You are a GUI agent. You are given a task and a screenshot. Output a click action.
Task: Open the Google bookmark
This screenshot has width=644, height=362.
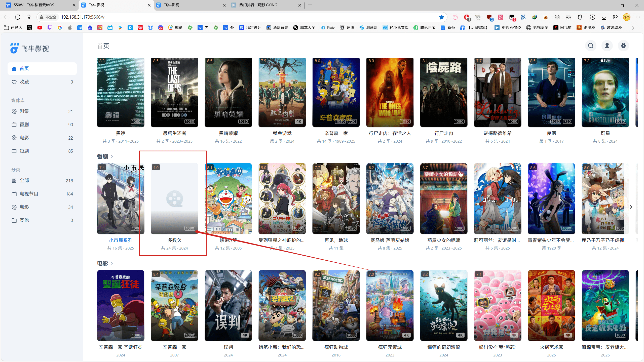[x=60, y=28]
